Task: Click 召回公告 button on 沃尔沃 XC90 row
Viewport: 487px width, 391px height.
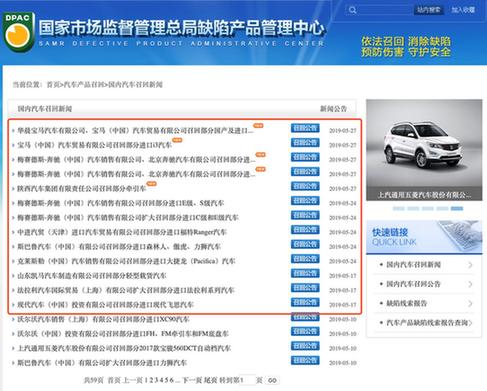Action: [x=305, y=317]
